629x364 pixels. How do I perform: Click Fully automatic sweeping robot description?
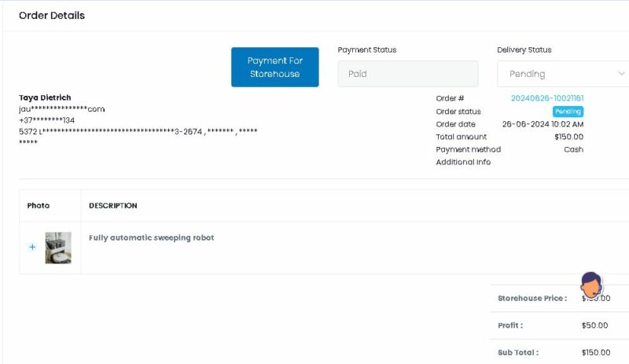pos(151,237)
